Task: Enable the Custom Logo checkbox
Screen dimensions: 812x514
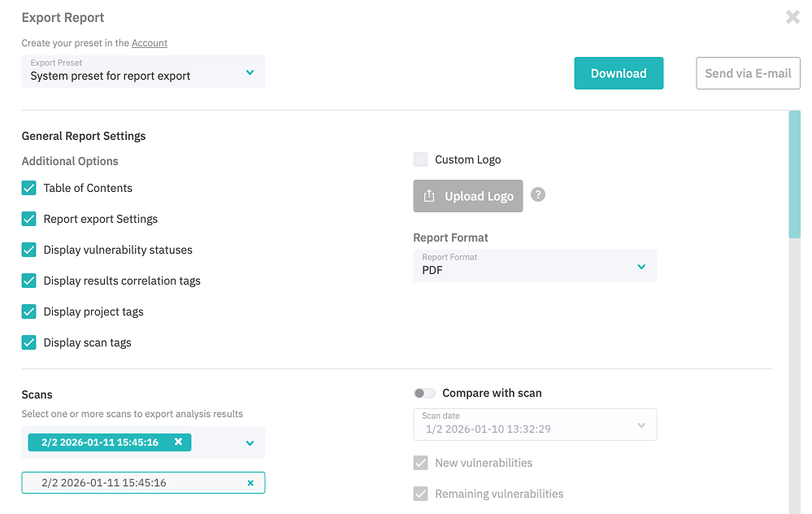Action: pos(420,159)
